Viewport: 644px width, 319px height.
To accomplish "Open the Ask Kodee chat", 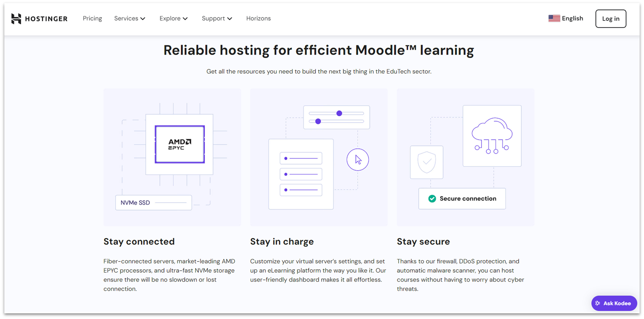I will (x=614, y=303).
